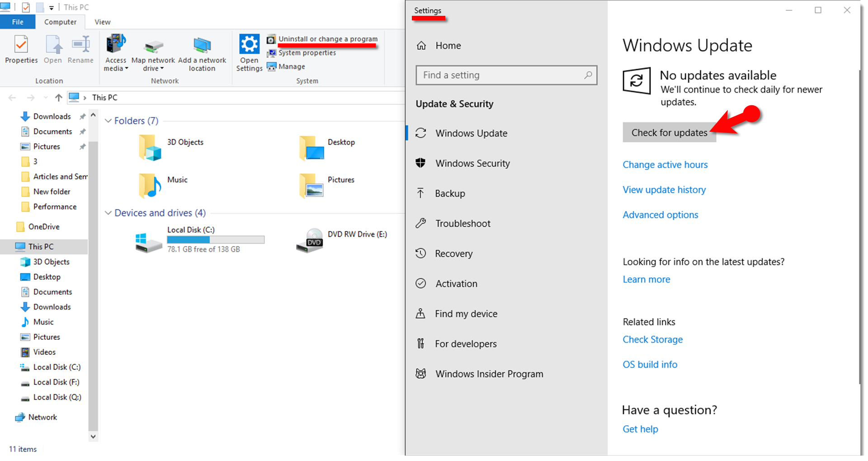Click OS build info link
Viewport: 868px width, 461px height.
pyautogui.click(x=650, y=364)
